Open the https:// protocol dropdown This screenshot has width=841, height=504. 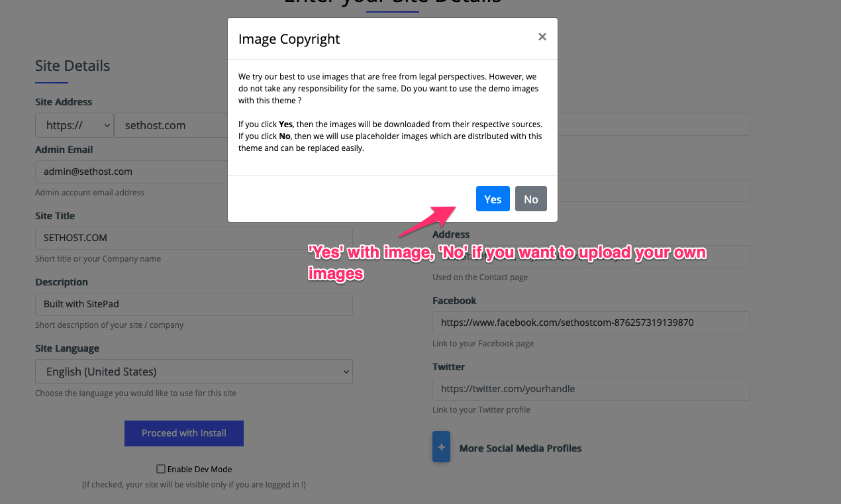(x=74, y=125)
